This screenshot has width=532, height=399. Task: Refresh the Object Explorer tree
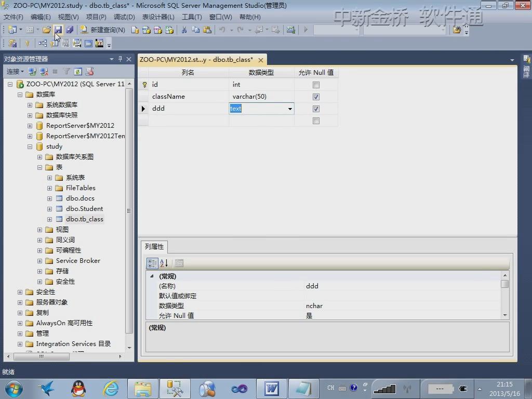coord(78,72)
